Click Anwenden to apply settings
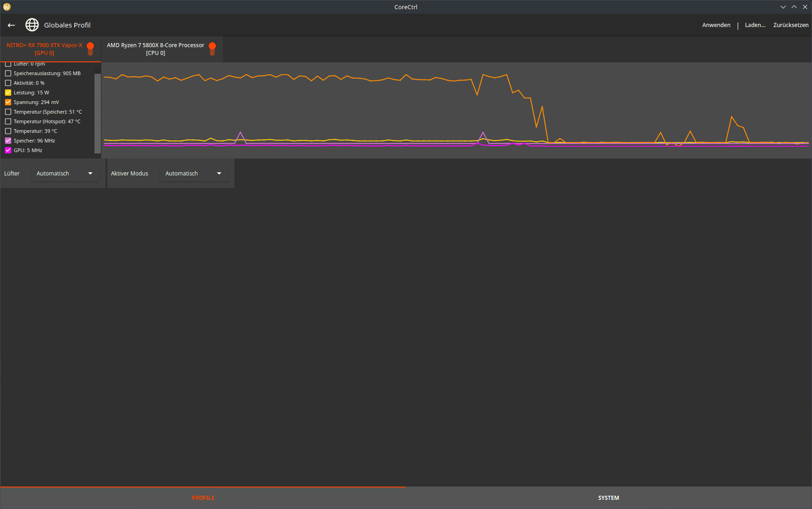This screenshot has width=812, height=509. [716, 25]
